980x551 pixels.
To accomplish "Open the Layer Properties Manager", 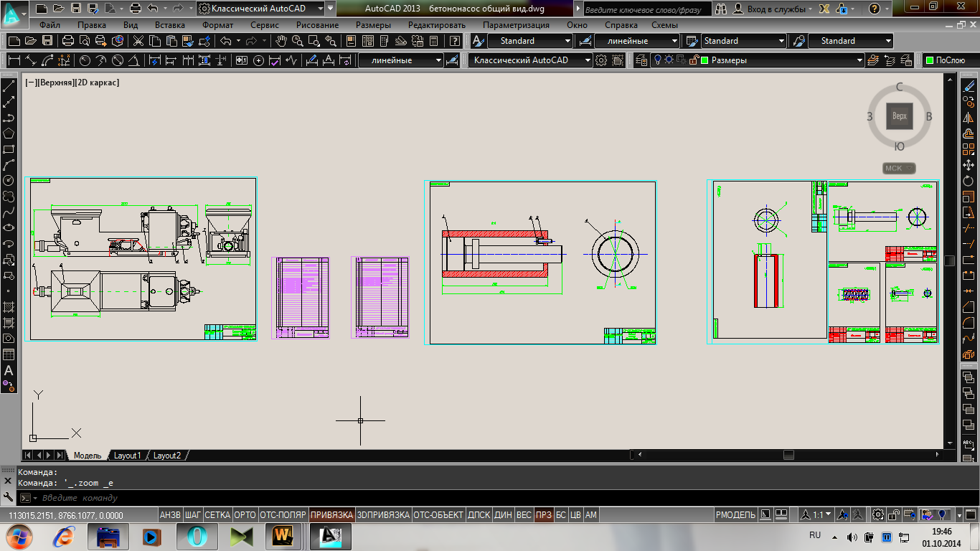I will [641, 60].
